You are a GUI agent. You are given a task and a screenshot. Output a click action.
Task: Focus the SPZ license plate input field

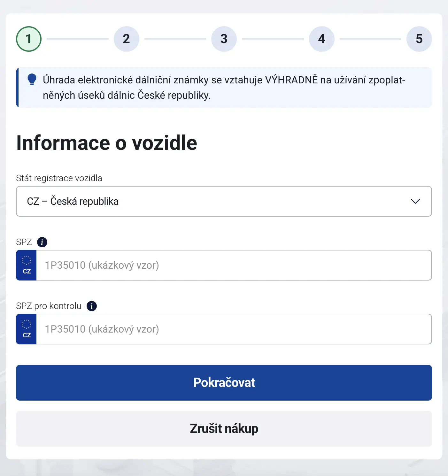coord(234,265)
